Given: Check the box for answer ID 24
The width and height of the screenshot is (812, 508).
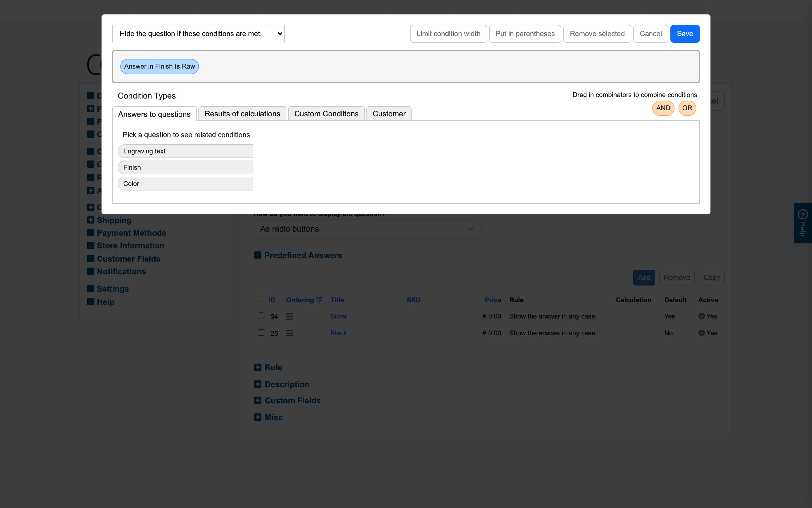Looking at the screenshot, I should coord(261,316).
